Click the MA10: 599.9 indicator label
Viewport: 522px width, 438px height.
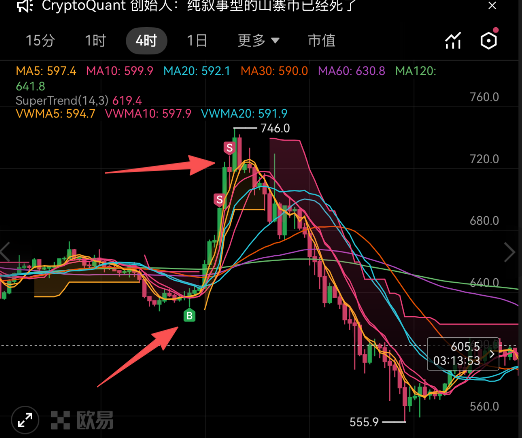coord(120,71)
